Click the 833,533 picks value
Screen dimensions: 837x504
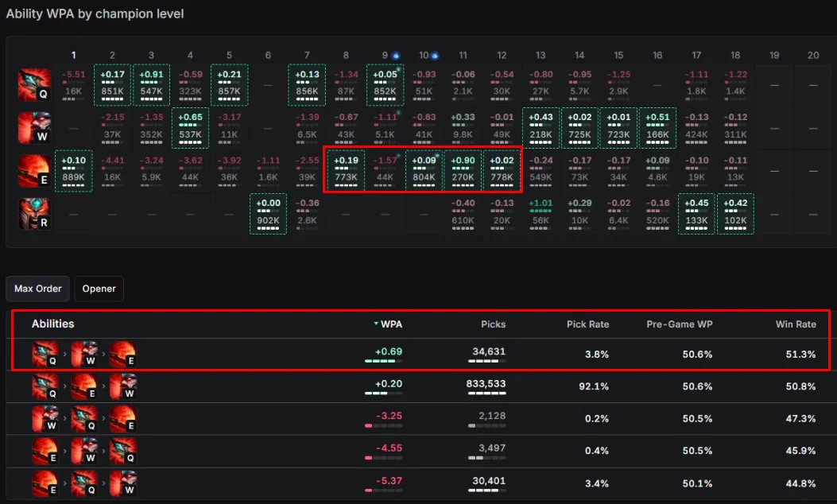point(486,384)
